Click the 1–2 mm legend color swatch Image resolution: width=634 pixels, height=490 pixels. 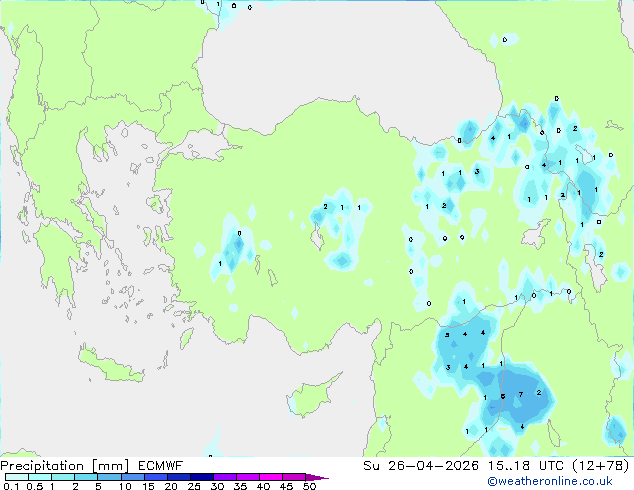click(x=63, y=477)
